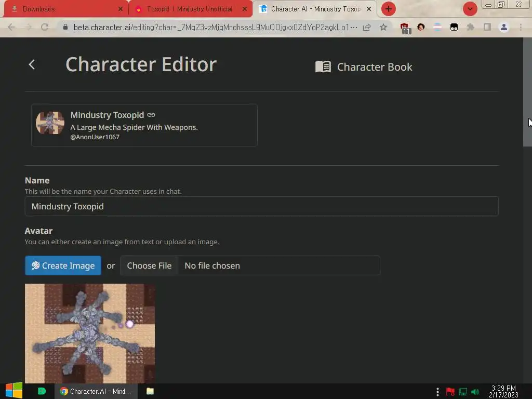Open the red extension with badge 11
Viewport: 532px width, 399px height.
(x=405, y=28)
